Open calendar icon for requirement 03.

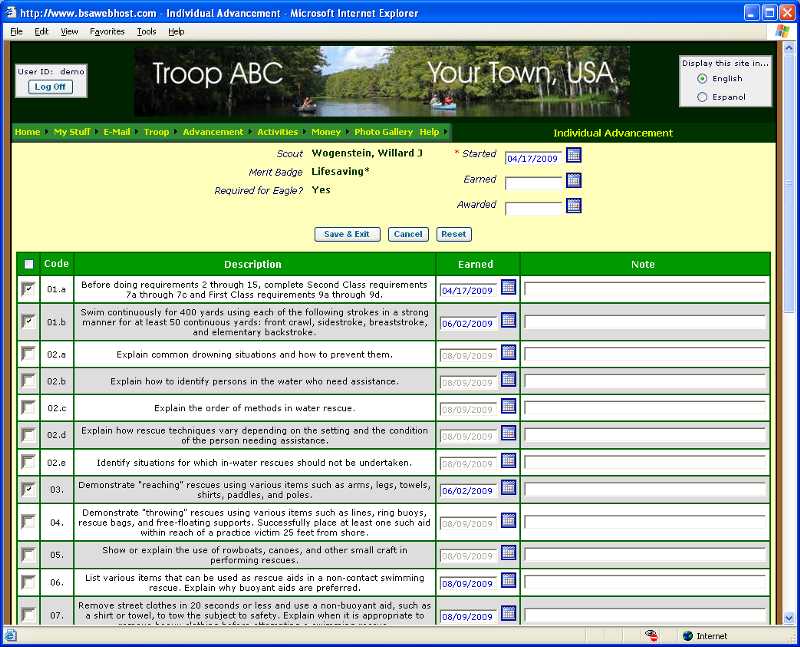508,488
